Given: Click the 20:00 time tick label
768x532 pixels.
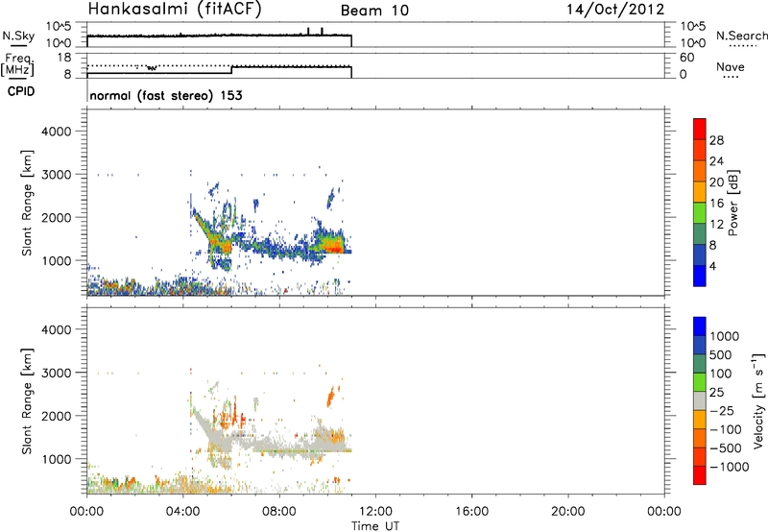Looking at the screenshot, I should click(x=567, y=512).
